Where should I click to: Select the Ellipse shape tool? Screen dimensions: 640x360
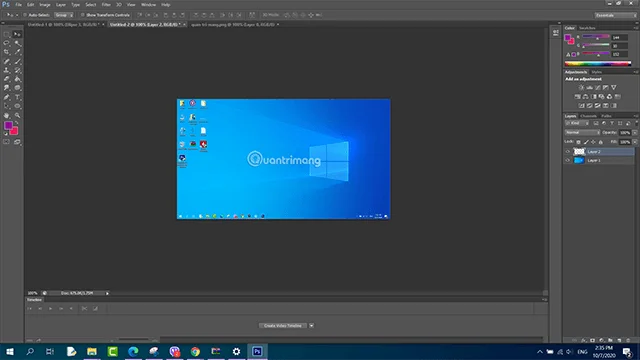click(x=17, y=106)
